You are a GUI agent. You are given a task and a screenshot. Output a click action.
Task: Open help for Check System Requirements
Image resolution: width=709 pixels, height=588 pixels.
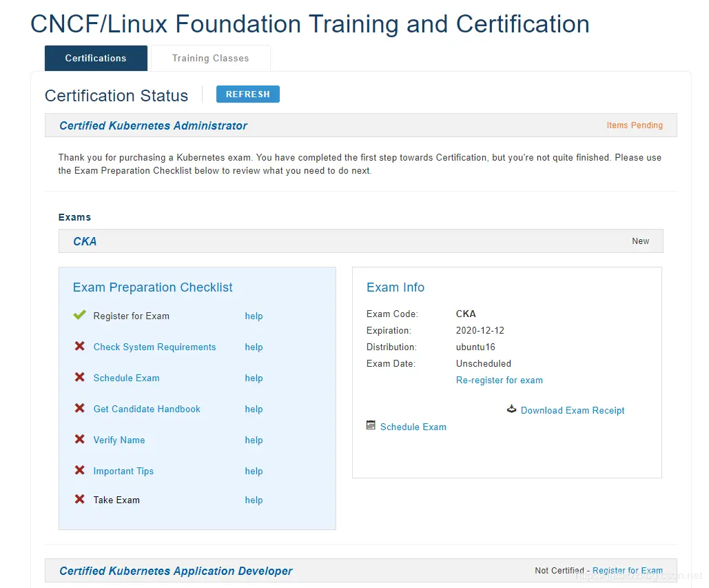(x=254, y=347)
